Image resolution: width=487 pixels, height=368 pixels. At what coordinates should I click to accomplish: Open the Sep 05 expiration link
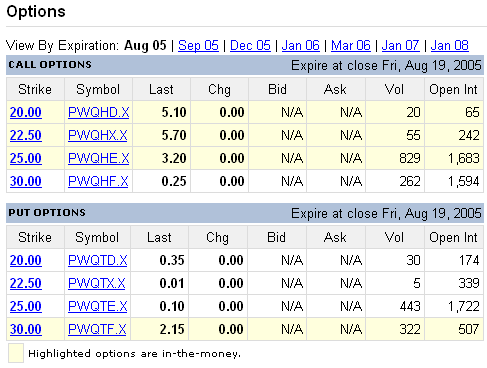(198, 45)
